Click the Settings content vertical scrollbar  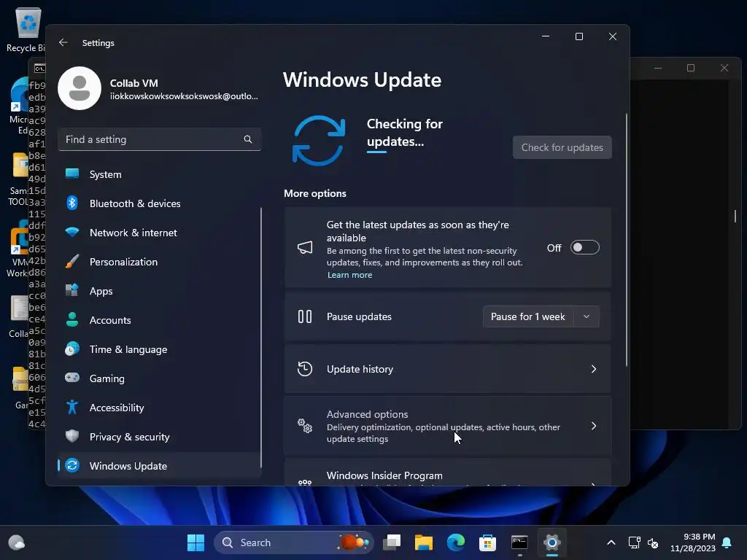[626, 239]
